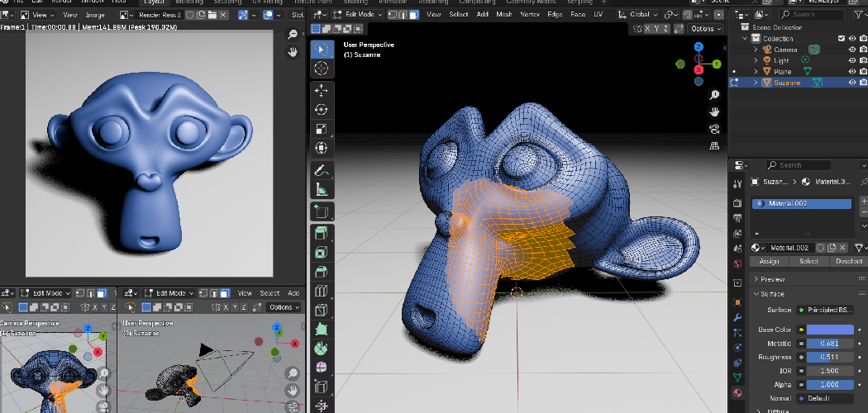Select the 3D Cursor tool
The width and height of the screenshot is (868, 413).
click(322, 69)
